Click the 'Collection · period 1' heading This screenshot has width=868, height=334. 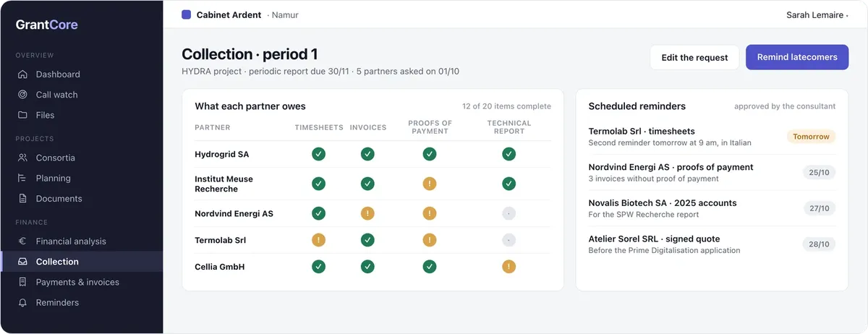250,54
